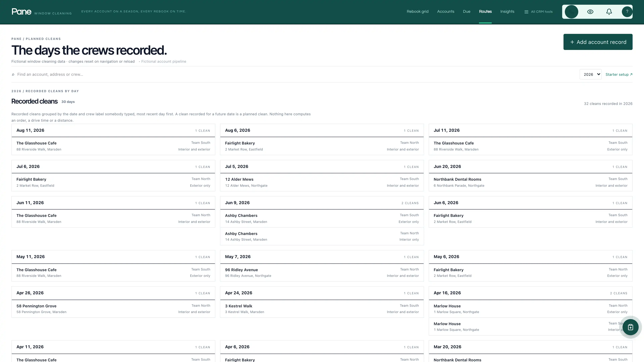Screen dimensions: 644x362
Task: Click the Pane window cleaning logo
Action: (x=41, y=12)
